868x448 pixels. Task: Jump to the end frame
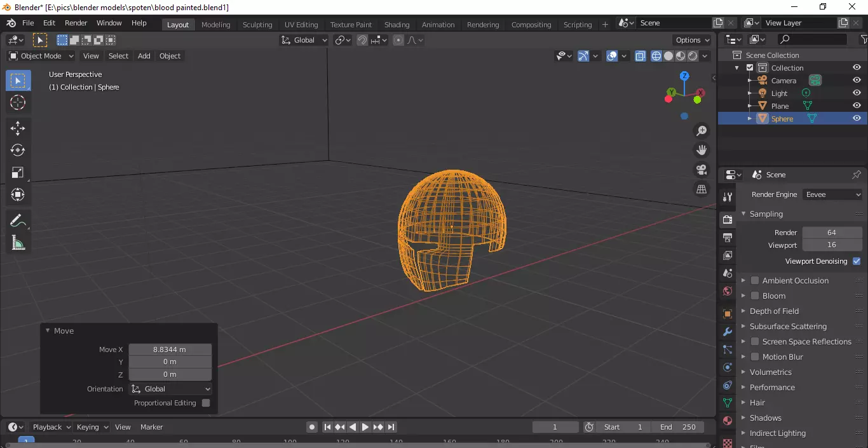(391, 427)
